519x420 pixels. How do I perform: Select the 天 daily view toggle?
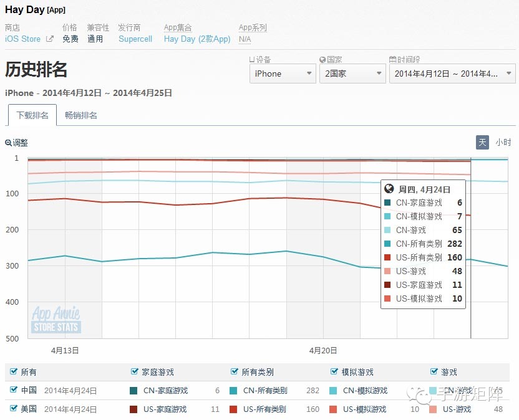(482, 142)
